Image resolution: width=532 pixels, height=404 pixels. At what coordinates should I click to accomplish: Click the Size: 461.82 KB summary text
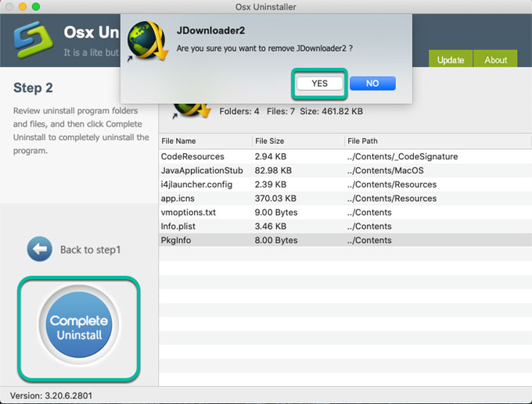tap(331, 111)
